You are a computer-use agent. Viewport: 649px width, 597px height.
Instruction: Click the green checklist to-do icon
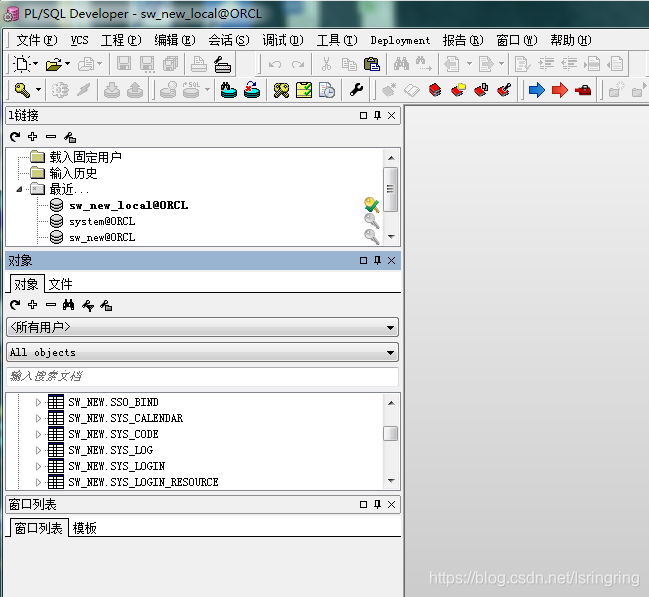click(x=304, y=90)
